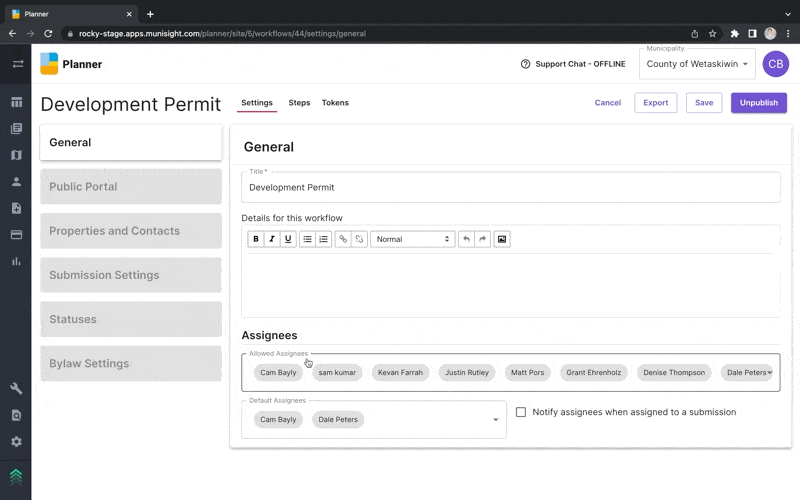Image resolution: width=800 pixels, height=500 pixels.
Task: Switch to the Steps tab
Action: coord(299,103)
